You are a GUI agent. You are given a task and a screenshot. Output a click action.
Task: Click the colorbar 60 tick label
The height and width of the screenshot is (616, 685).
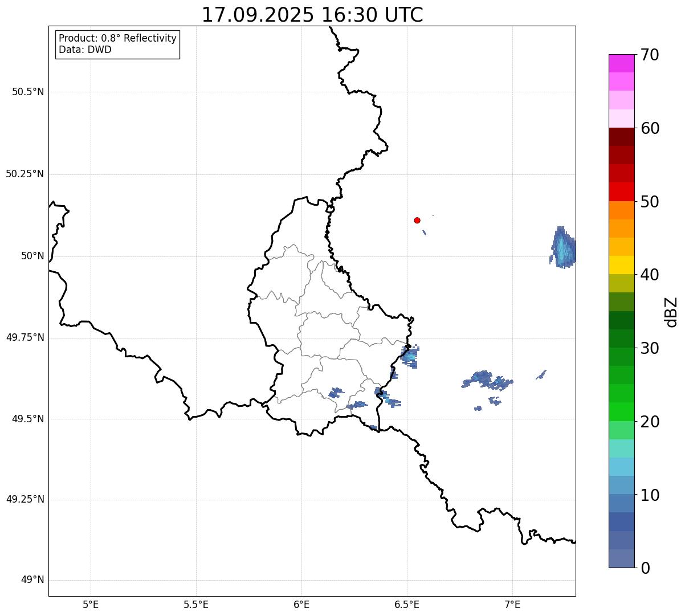pyautogui.click(x=650, y=128)
